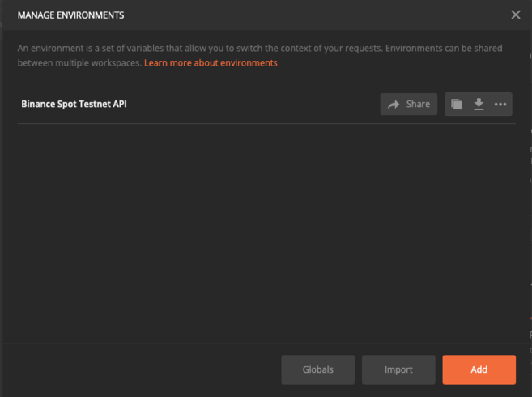Click the Share arrow icon

pos(394,105)
